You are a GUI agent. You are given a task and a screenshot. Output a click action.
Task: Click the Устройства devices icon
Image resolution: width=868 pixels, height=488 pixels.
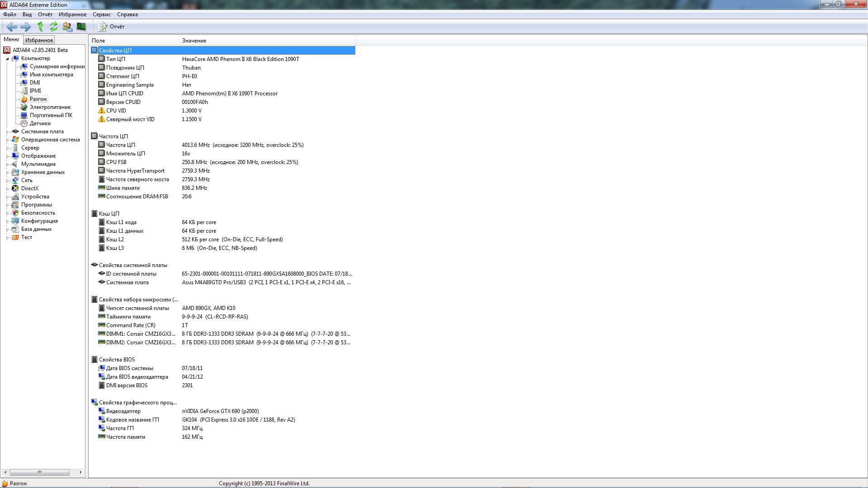point(15,197)
